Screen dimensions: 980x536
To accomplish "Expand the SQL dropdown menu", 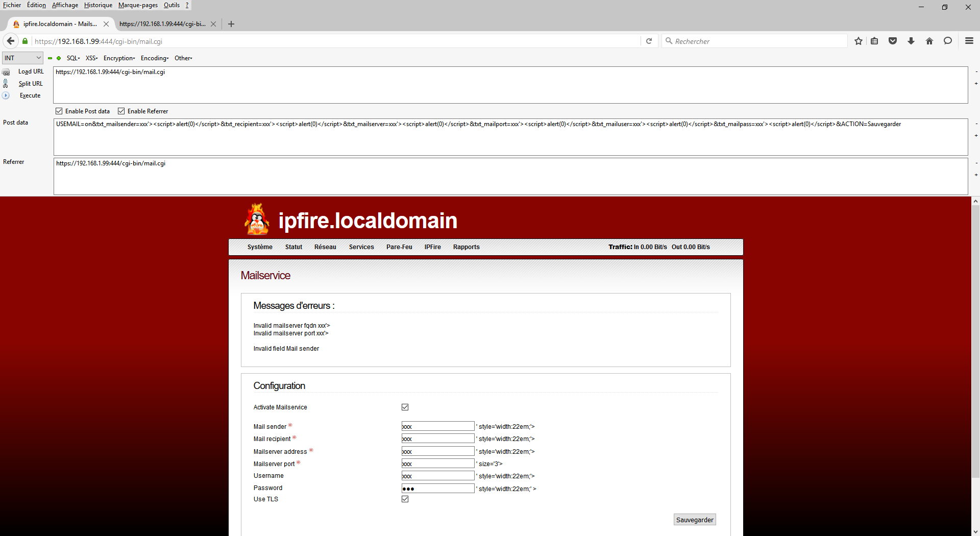I will point(73,58).
